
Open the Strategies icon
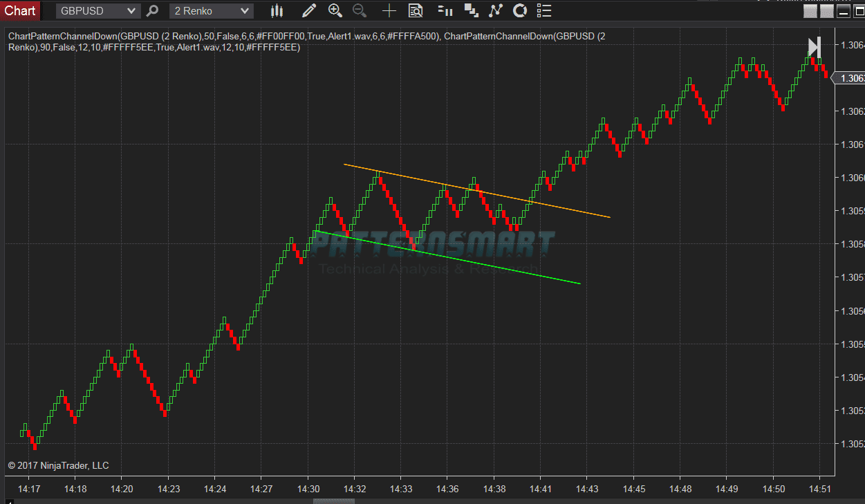point(520,10)
